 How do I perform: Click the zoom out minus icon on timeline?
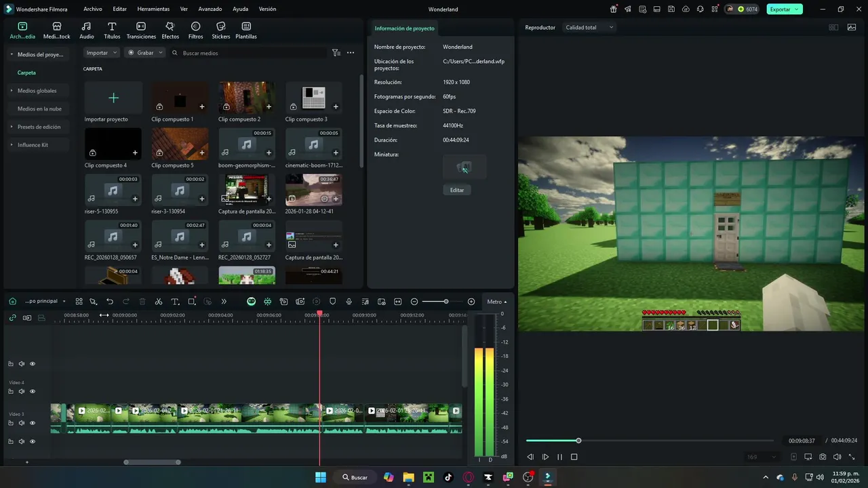(x=414, y=302)
